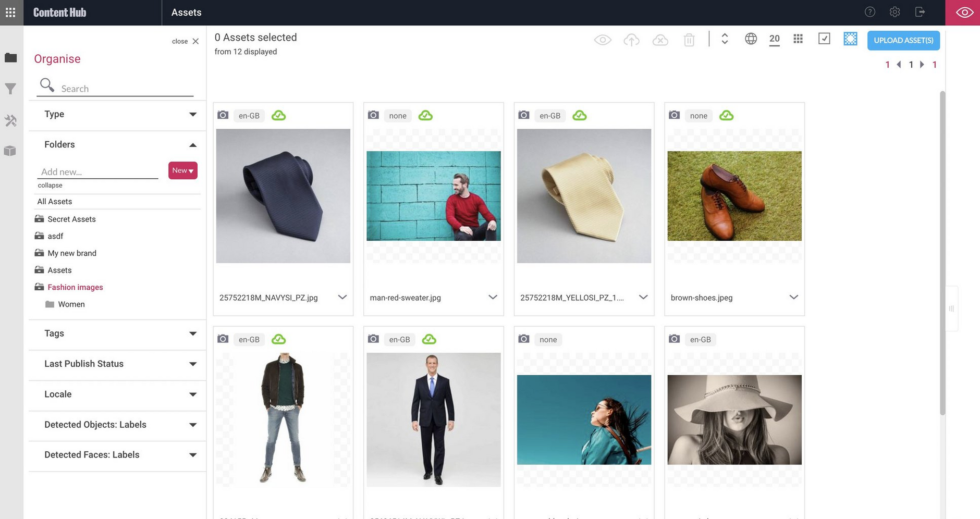
Task: Go to previous page arrow
Action: click(x=899, y=65)
